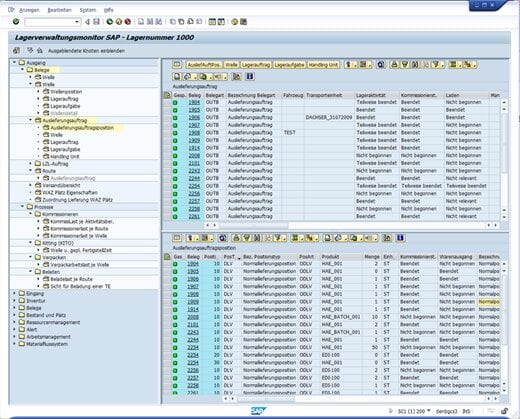Click the Lagerauftrag button in upper toolbar
This screenshot has height=419, width=520.
256,65
